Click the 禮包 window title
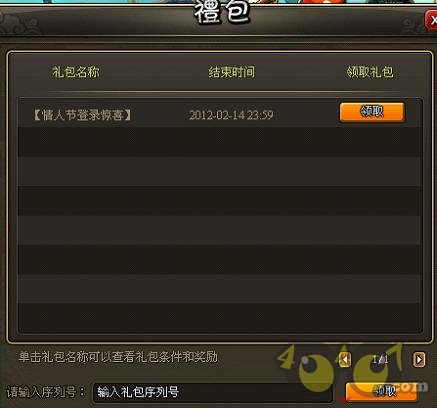Viewport: 437px width, 408px height. click(222, 13)
